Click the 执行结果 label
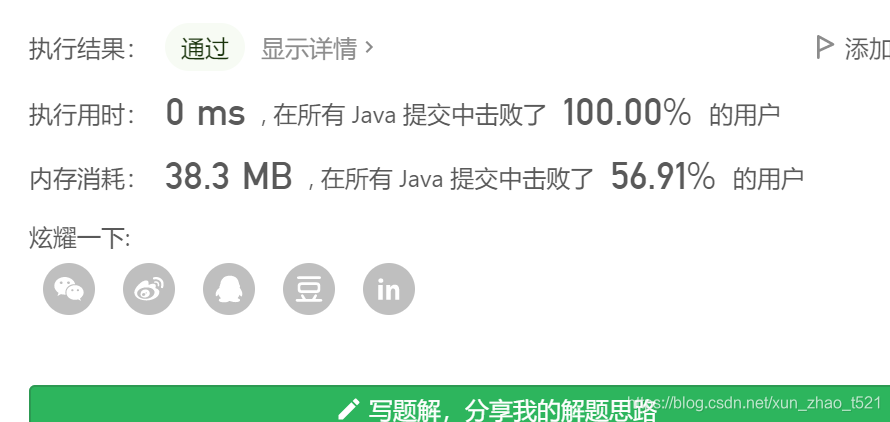 coord(83,49)
